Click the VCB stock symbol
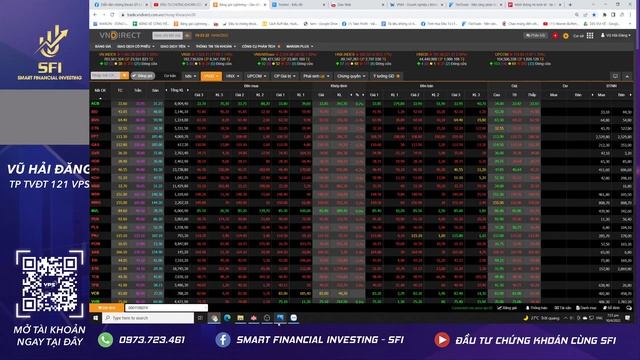The height and width of the screenshot is (360, 640). [x=95, y=293]
